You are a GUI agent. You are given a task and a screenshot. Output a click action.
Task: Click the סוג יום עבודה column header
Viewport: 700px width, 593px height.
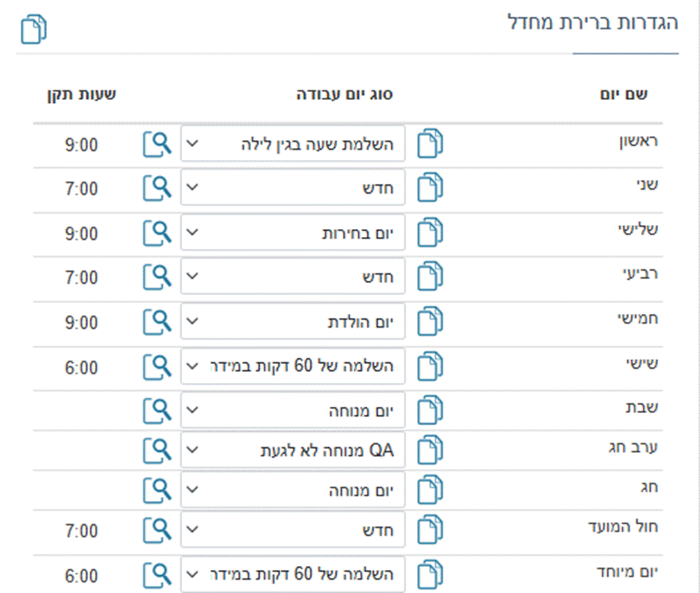[344, 94]
